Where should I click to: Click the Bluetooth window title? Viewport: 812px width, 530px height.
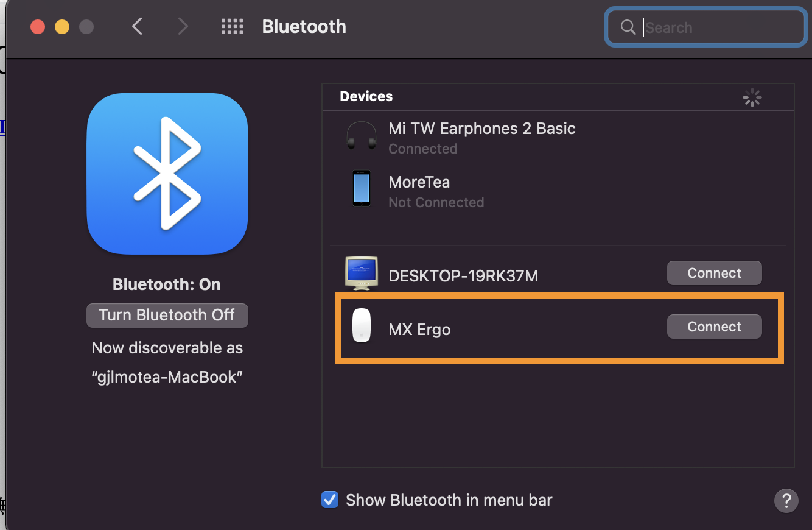304,26
